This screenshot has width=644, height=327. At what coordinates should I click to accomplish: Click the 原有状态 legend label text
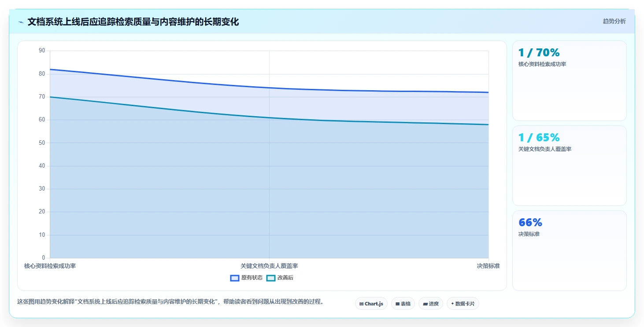pyautogui.click(x=252, y=278)
